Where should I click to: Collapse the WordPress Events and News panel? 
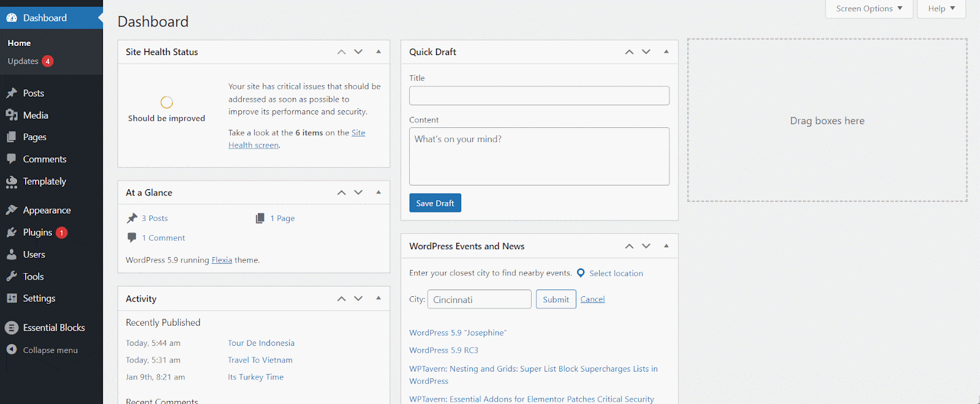coord(666,246)
